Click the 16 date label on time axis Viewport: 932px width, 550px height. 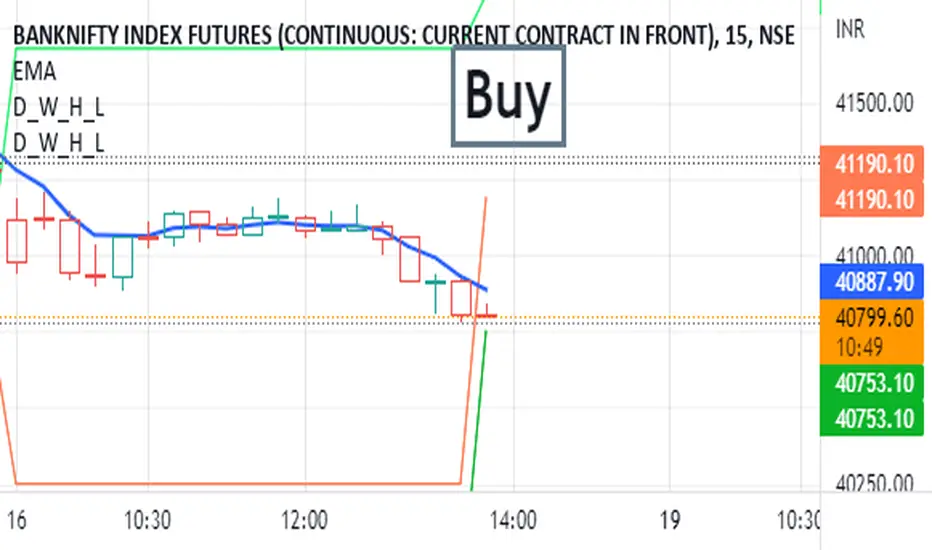18,520
